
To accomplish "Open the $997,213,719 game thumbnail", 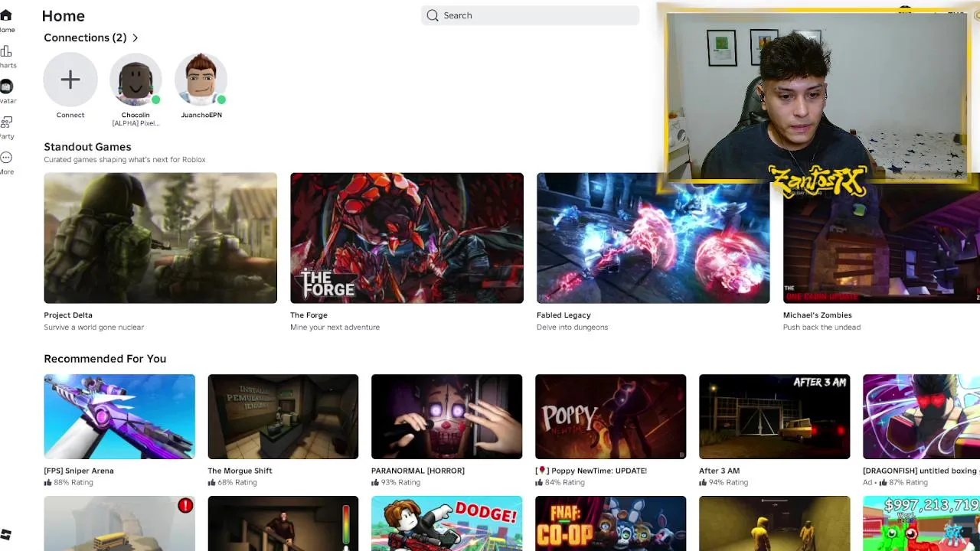I will [921, 523].
